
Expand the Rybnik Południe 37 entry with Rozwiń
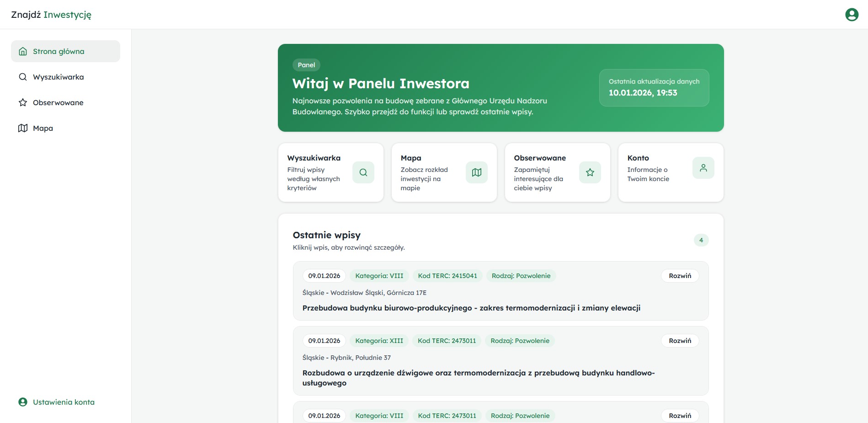click(680, 341)
